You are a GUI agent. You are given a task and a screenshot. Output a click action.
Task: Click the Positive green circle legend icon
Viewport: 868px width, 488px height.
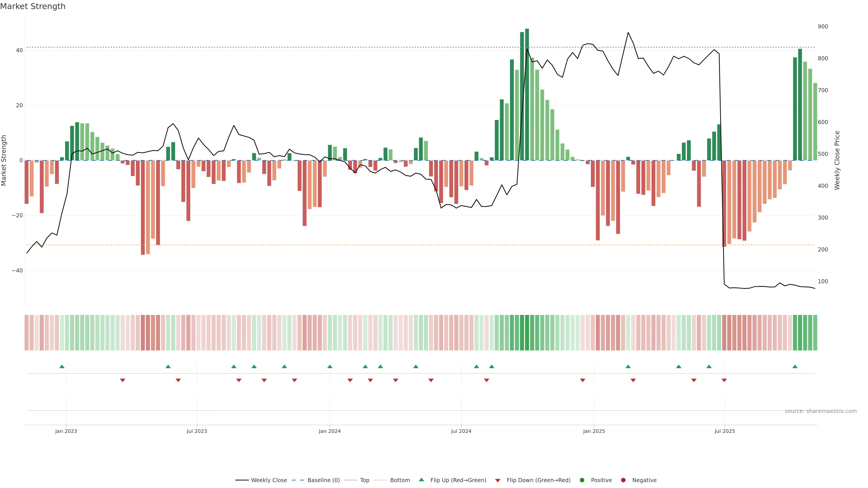582,480
